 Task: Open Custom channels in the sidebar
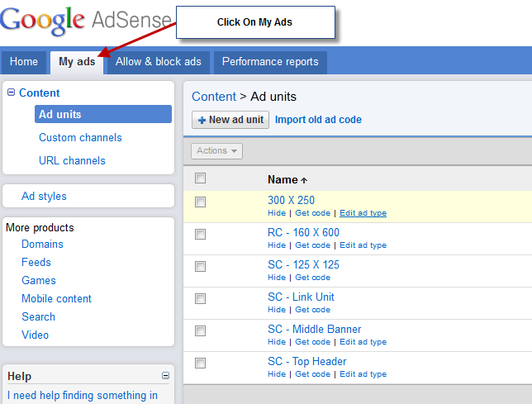coord(80,137)
